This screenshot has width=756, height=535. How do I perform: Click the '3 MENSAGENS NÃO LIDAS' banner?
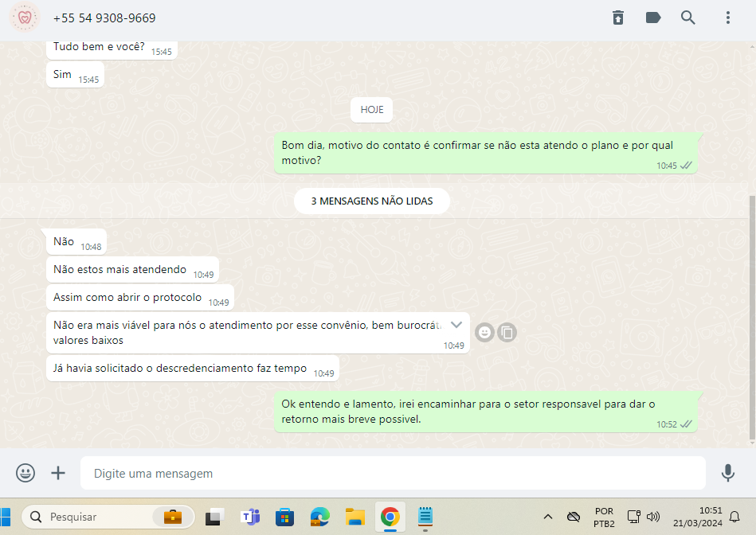(372, 201)
